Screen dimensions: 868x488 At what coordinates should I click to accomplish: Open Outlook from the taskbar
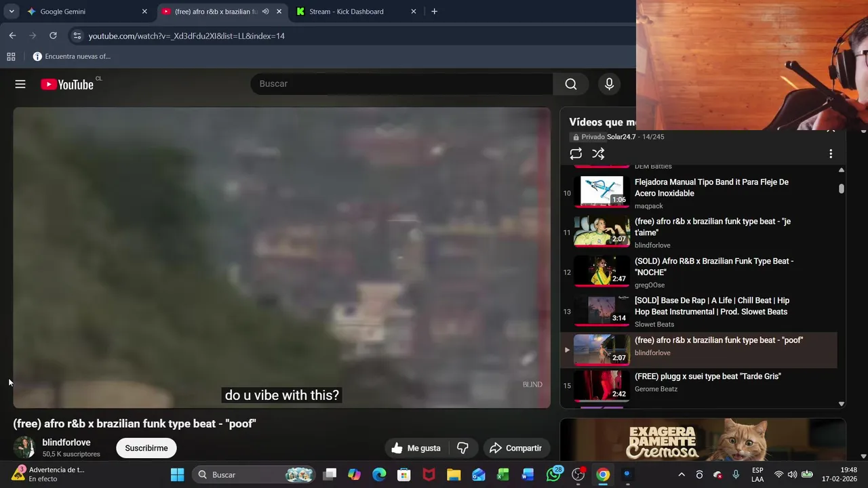pyautogui.click(x=478, y=474)
